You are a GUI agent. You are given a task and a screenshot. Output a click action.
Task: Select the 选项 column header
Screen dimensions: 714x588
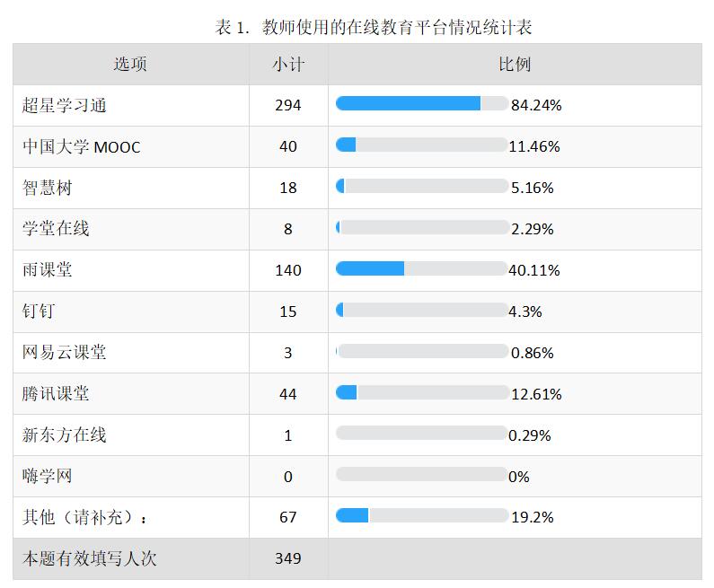(130, 65)
